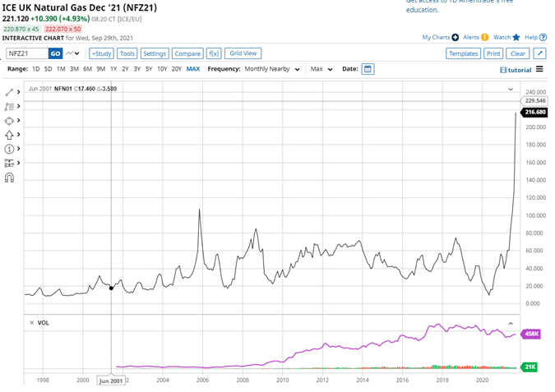Click the Help question mark icon
The width and height of the screenshot is (555, 392).
(x=543, y=37)
